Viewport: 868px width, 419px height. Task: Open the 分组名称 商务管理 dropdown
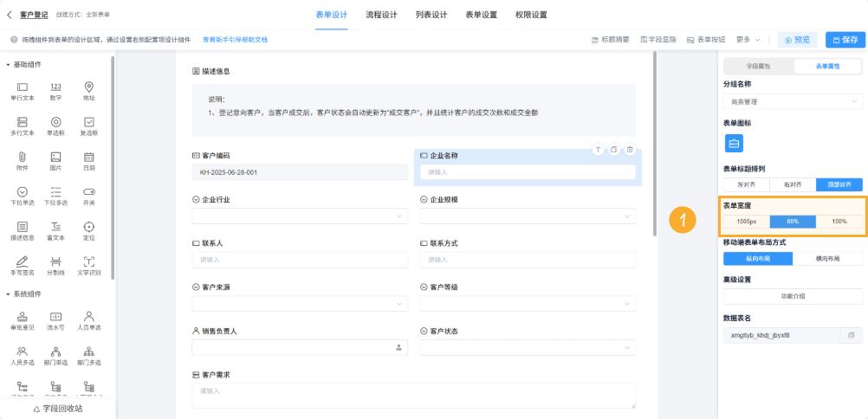793,102
